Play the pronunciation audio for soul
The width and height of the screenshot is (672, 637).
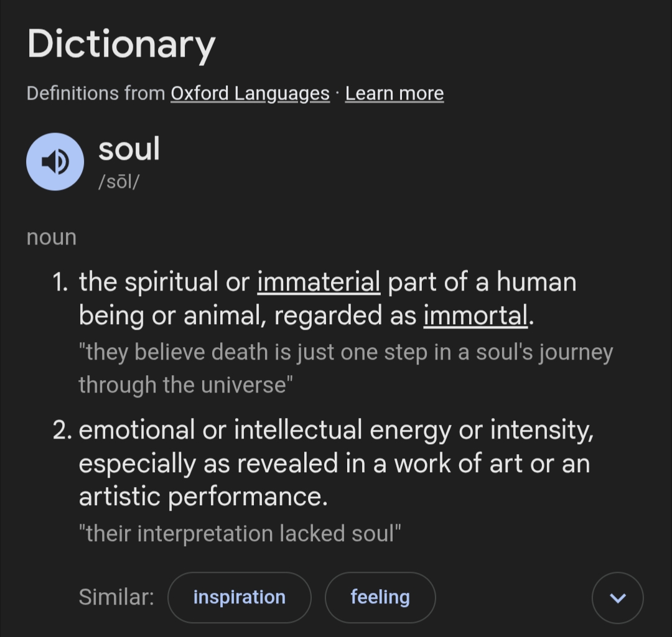[x=55, y=162]
